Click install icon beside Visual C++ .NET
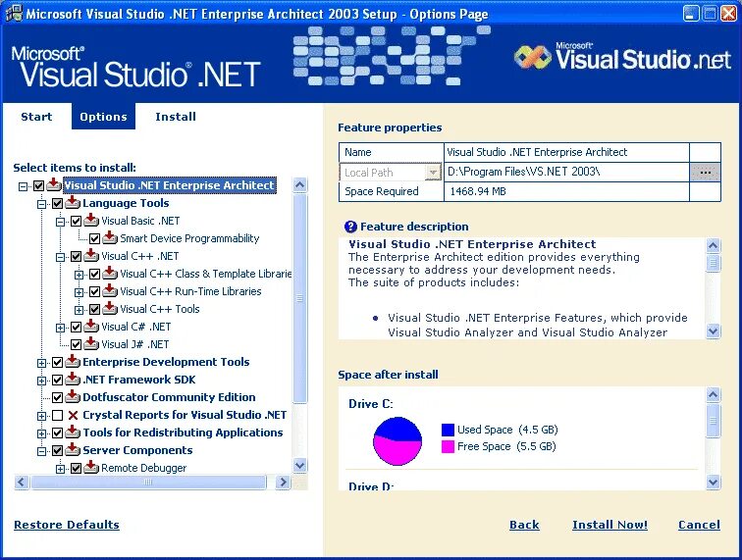 91,256
